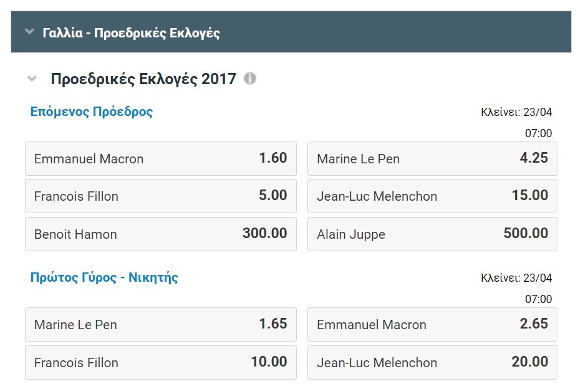Choose Francois Fillon at 10.00 first-round odds
Image resolution: width=588 pixels, height=389 pixels.
pyautogui.click(x=161, y=362)
